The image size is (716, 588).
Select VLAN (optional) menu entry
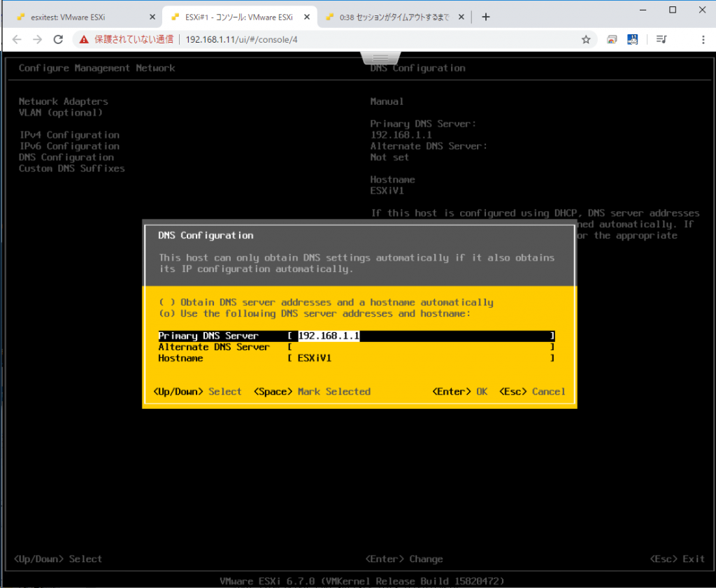click(61, 113)
